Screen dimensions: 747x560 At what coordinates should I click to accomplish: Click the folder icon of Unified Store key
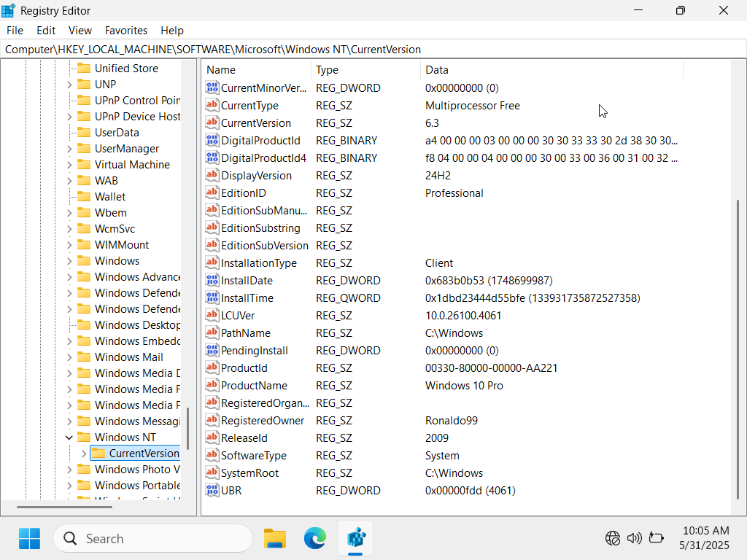pos(84,68)
